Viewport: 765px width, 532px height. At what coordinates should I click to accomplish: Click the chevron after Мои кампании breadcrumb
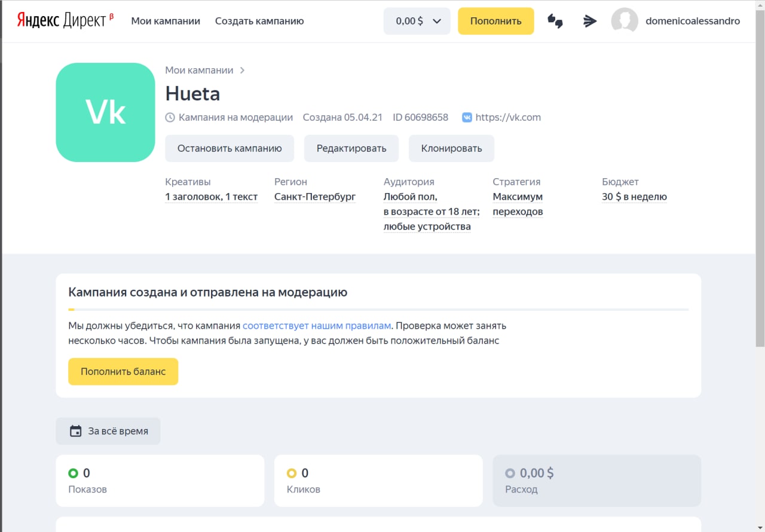tap(242, 71)
